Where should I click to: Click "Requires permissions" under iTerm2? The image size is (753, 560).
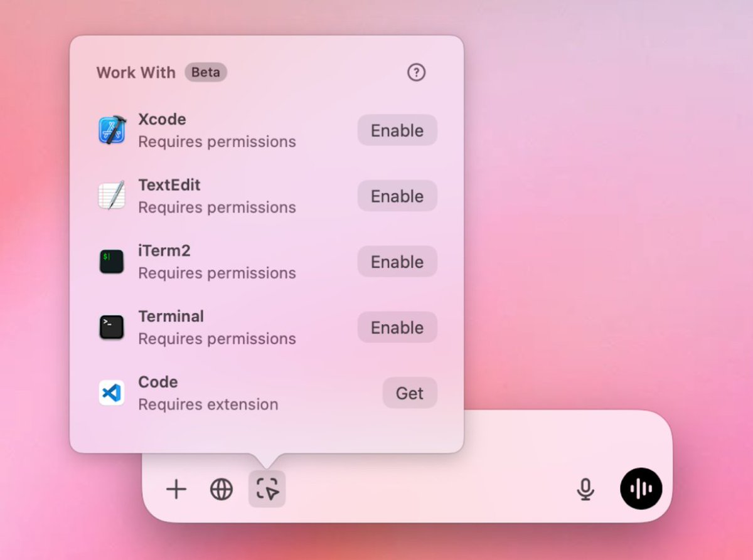[x=217, y=273]
